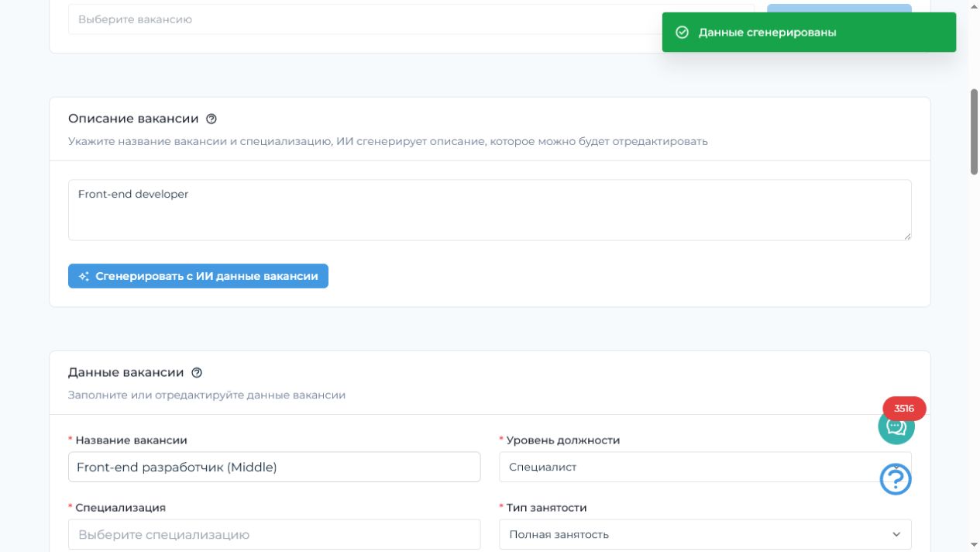Click the Специализация label
The width and height of the screenshot is (980, 552).
pos(120,508)
